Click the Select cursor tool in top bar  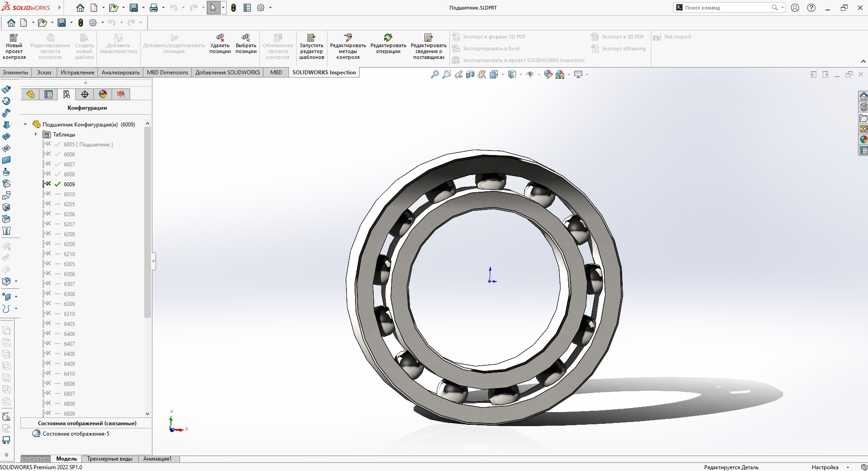point(214,8)
